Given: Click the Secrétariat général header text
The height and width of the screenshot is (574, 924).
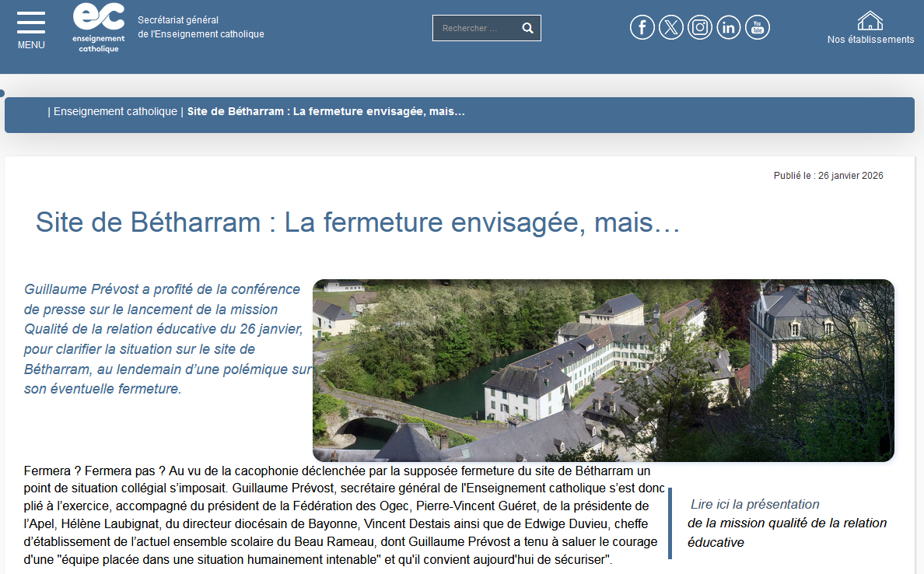Looking at the screenshot, I should (201, 26).
